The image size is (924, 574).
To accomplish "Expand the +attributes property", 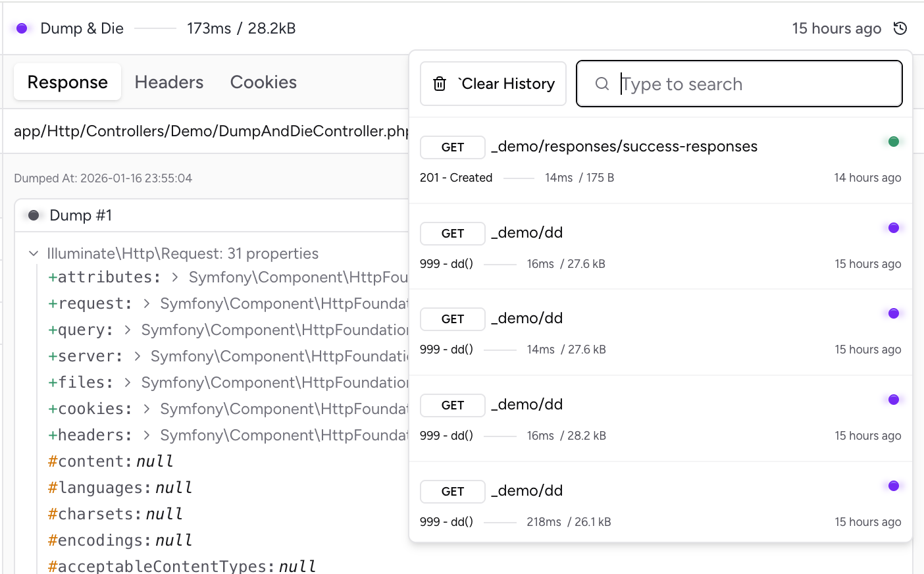I will [x=175, y=277].
